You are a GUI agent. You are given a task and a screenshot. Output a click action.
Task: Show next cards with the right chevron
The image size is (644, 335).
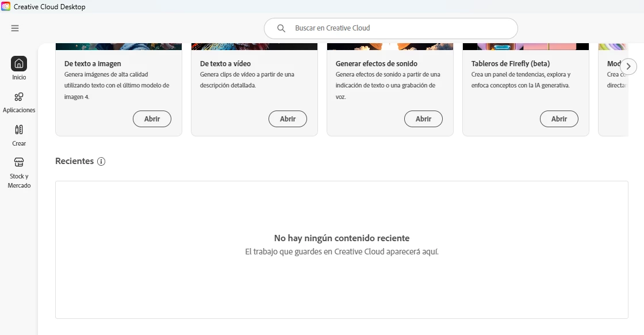[x=628, y=66]
